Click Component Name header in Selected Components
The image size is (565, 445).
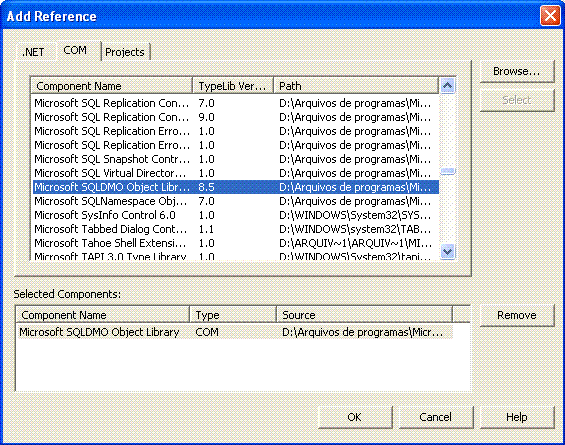coord(103,315)
